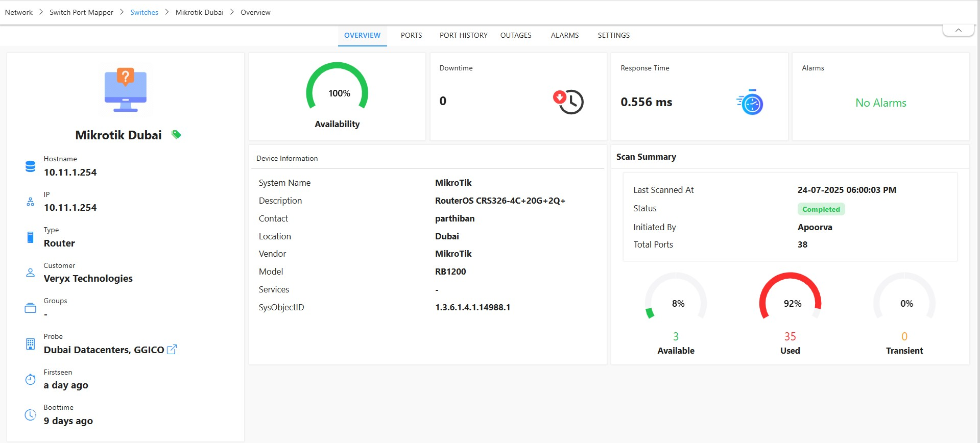980x443 pixels.
Task: Click the Probe building icon
Action: point(31,344)
